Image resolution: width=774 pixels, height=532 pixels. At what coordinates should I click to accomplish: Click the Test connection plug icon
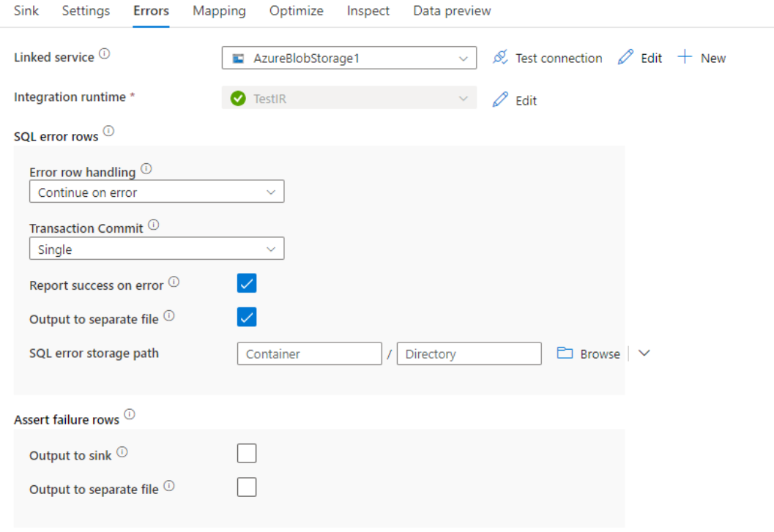tap(501, 58)
